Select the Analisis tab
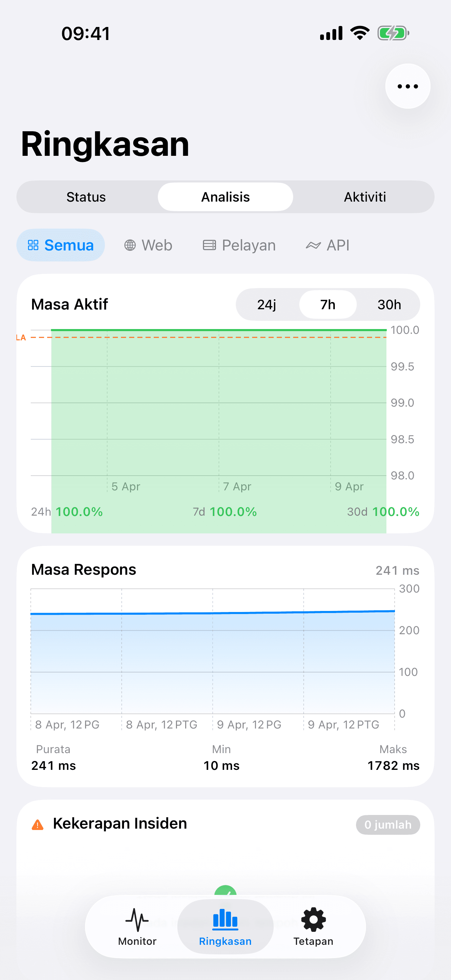Viewport: 451px width, 980px height. [225, 197]
